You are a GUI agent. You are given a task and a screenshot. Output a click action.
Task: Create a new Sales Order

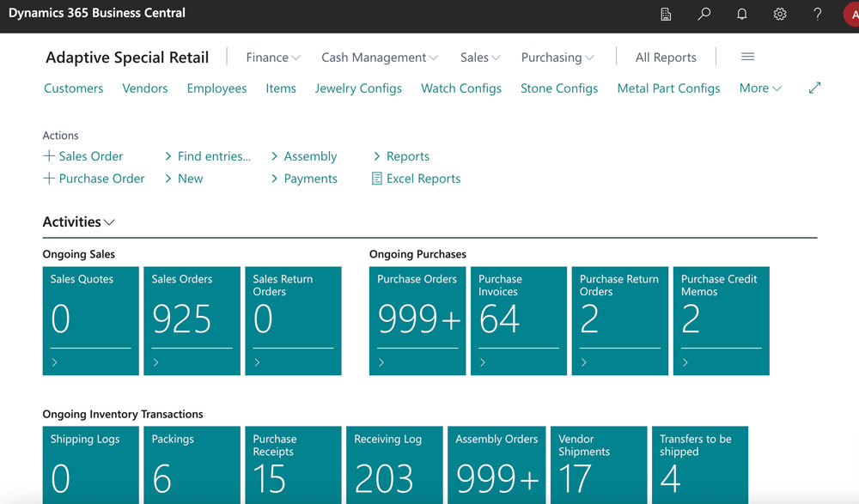pyautogui.click(x=83, y=156)
